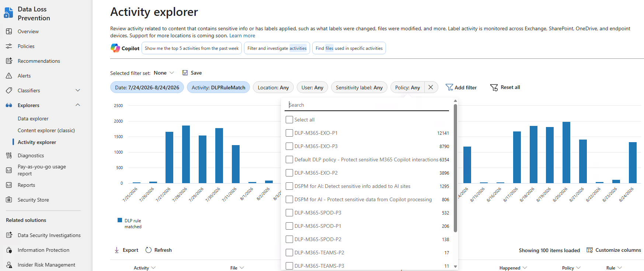Image resolution: width=644 pixels, height=271 pixels.
Task: Navigate to the Alerts page
Action: 24,76
